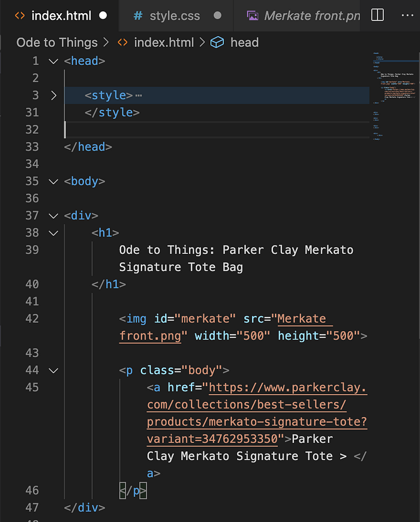Click the 'Signature Tote Bag' text
Image resolution: width=420 pixels, height=522 pixels.
[x=181, y=268]
